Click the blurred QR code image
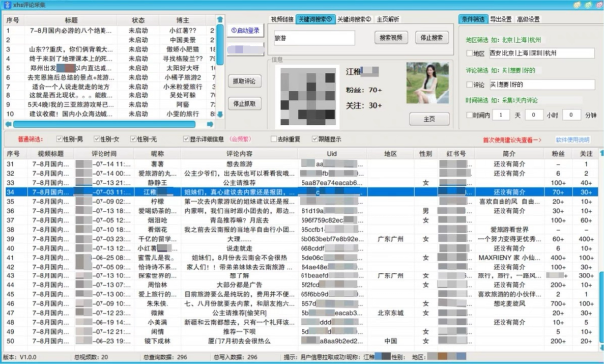Screen dimensions: 604x364 click(307, 96)
